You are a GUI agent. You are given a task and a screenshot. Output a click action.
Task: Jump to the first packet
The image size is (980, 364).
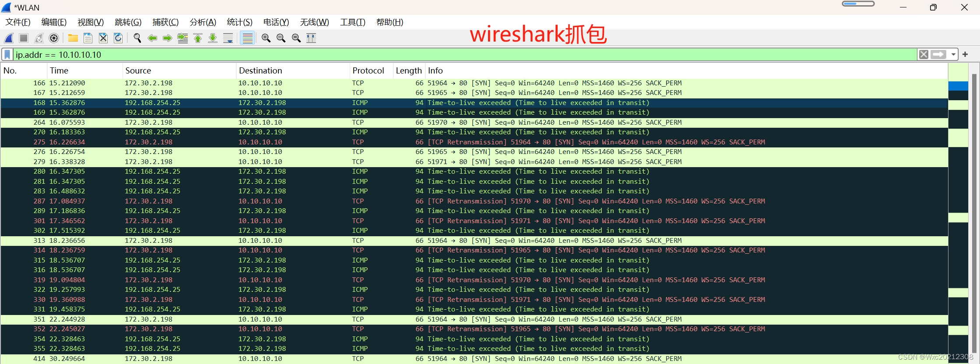click(x=198, y=38)
